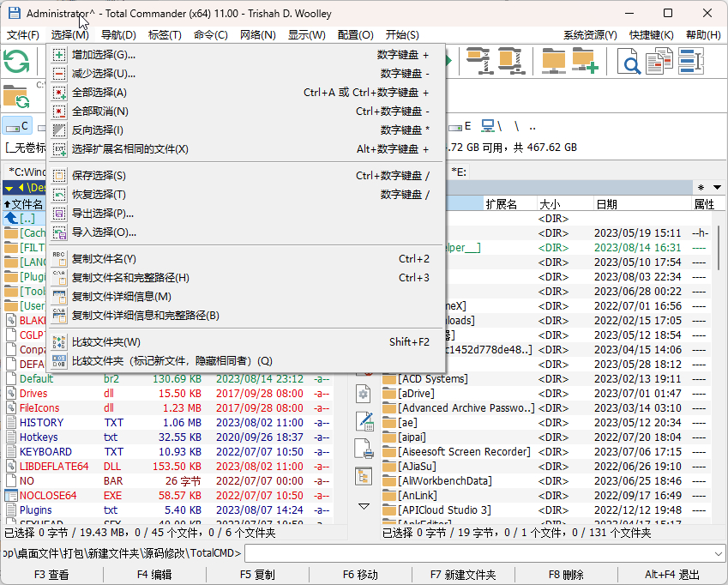The height and width of the screenshot is (585, 728).
Task: Open the 开始(S) menu
Action: pos(402,35)
